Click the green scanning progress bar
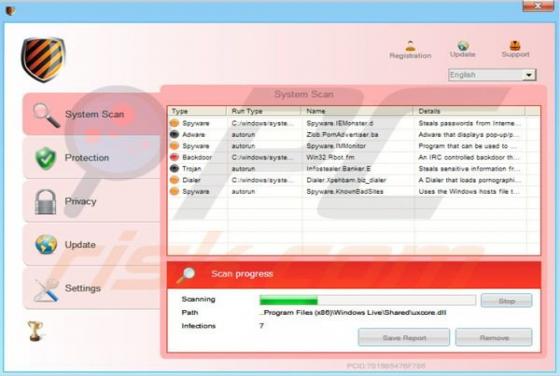 [368, 300]
